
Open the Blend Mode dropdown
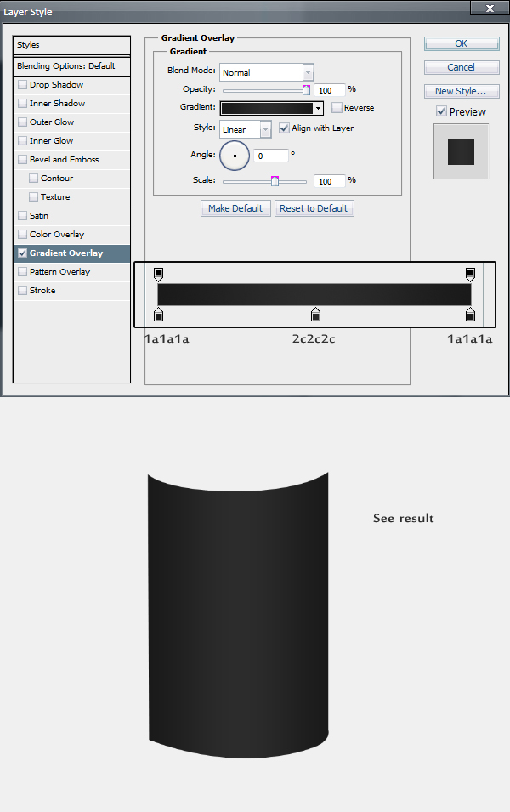(267, 72)
